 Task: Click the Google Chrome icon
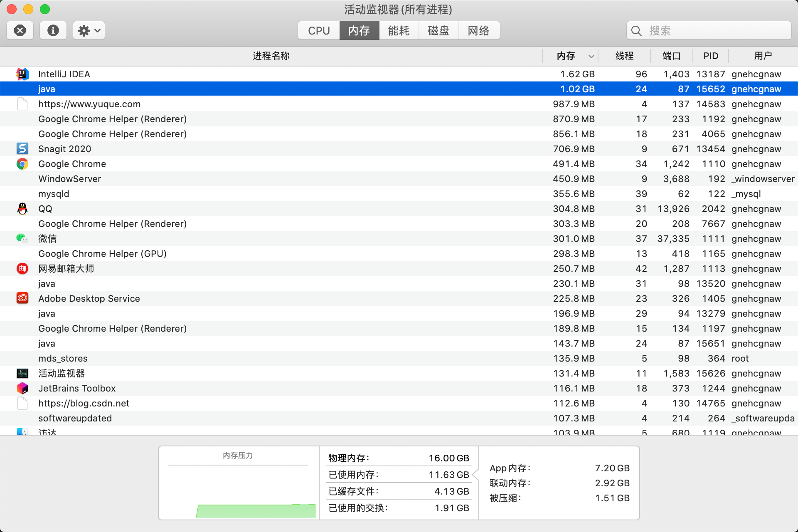coord(22,164)
